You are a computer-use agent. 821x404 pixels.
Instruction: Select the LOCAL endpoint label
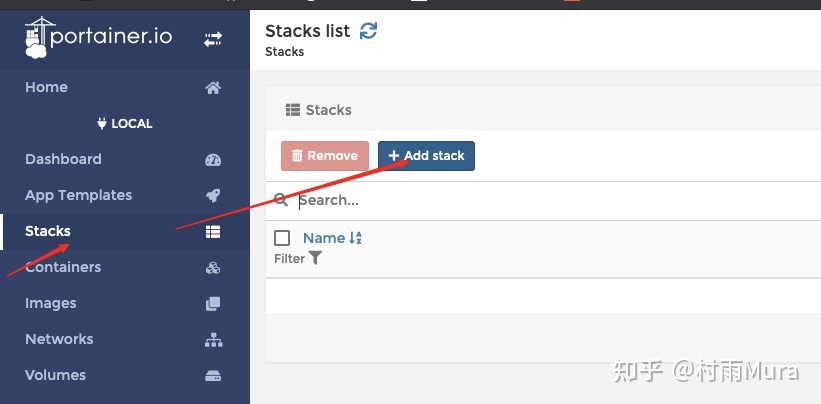point(125,124)
